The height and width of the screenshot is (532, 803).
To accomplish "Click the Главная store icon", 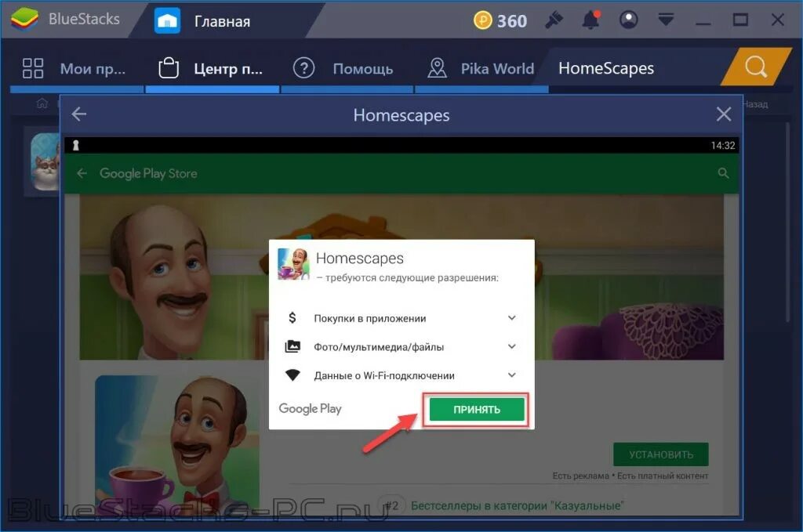I will point(168,21).
